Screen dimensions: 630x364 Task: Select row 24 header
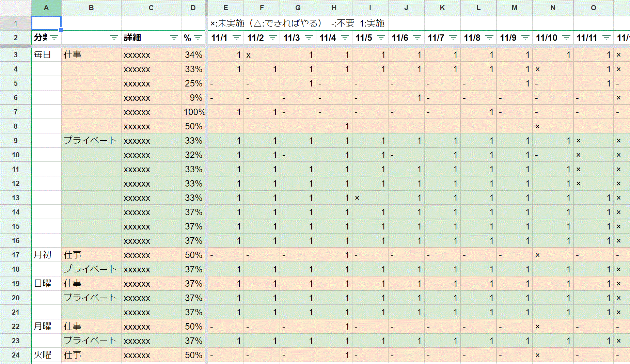click(x=16, y=355)
